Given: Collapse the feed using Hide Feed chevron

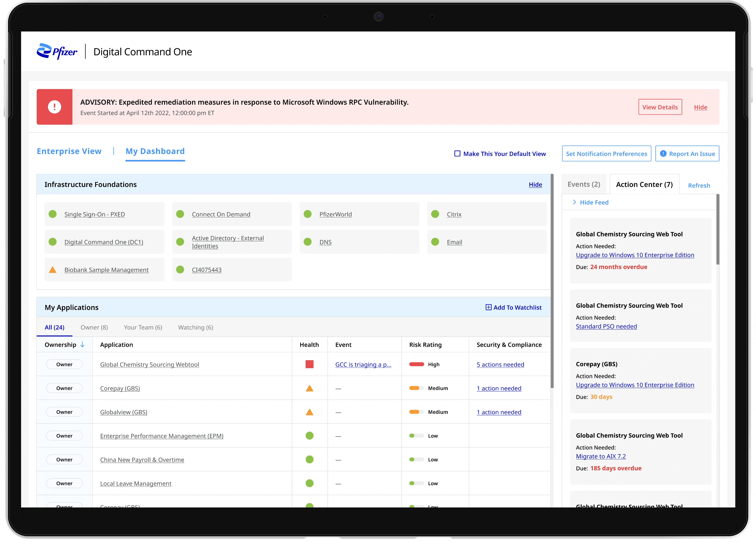Looking at the screenshot, I should tap(574, 202).
